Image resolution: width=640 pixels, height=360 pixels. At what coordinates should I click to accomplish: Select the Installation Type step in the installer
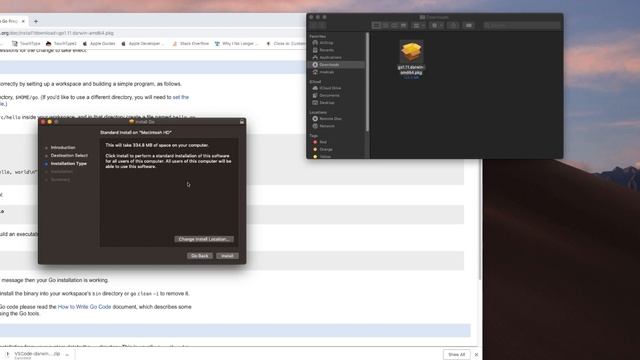(x=69, y=164)
